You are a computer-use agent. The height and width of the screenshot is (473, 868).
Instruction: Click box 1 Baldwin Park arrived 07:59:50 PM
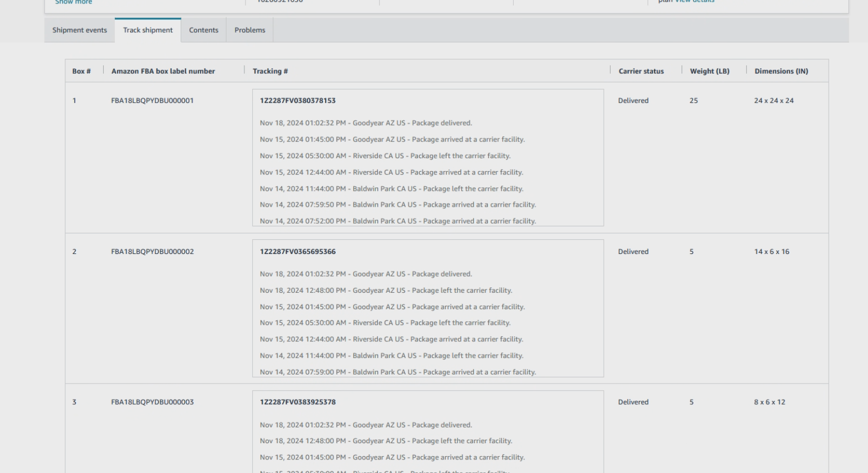tap(398, 204)
